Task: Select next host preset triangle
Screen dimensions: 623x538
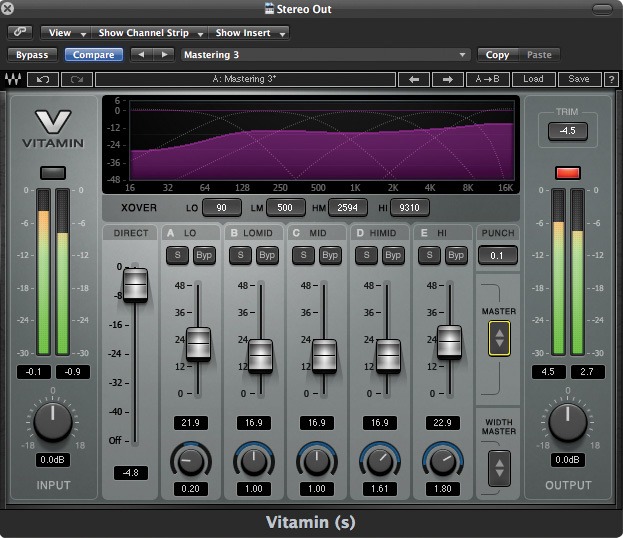Action: (164, 54)
